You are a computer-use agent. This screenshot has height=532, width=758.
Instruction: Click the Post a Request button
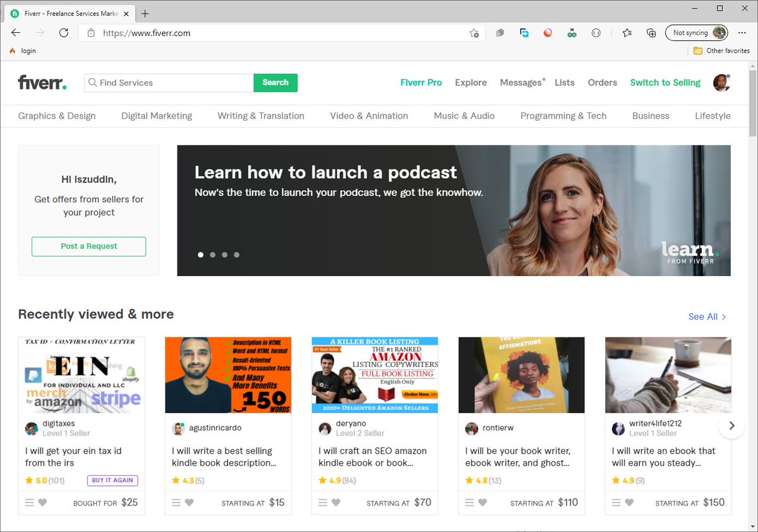point(89,246)
